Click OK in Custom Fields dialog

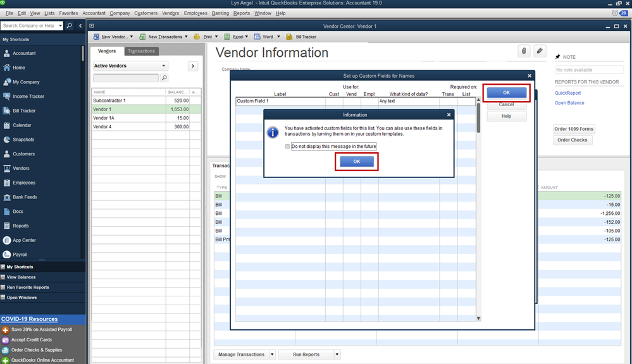click(x=506, y=93)
